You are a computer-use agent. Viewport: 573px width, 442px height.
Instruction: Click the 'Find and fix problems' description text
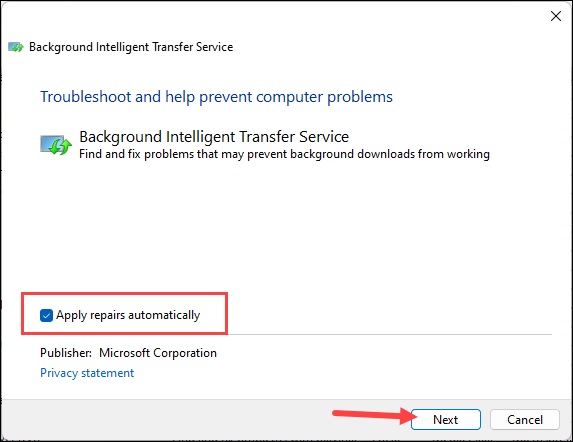pos(284,154)
